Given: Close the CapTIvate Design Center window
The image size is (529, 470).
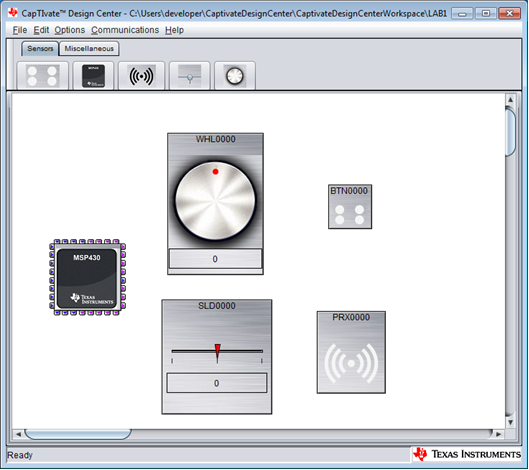Looking at the screenshot, I should (x=509, y=14).
